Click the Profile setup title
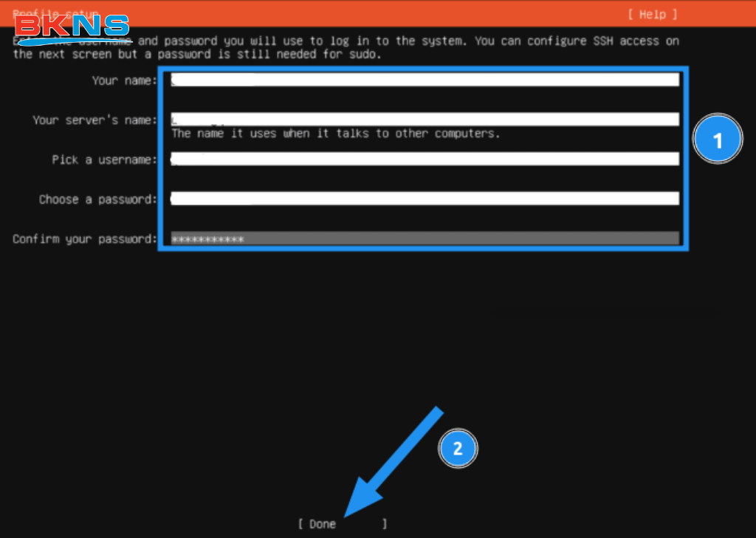756x538 pixels. 55,14
